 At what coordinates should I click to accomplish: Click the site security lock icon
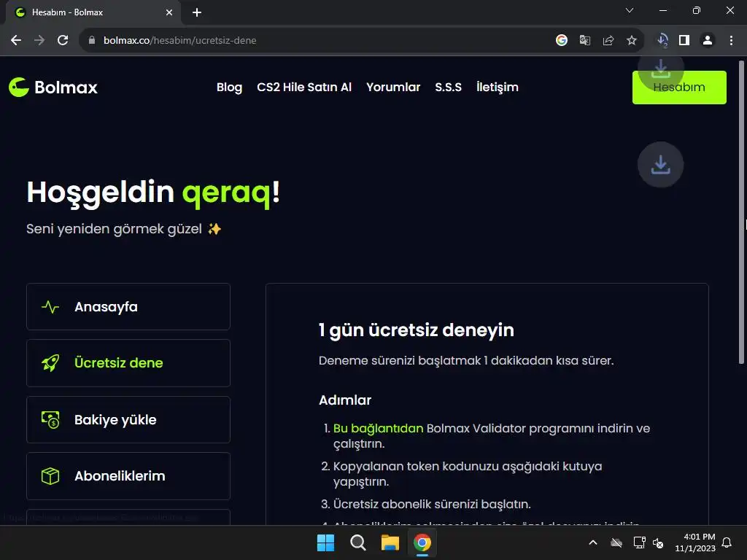point(92,41)
